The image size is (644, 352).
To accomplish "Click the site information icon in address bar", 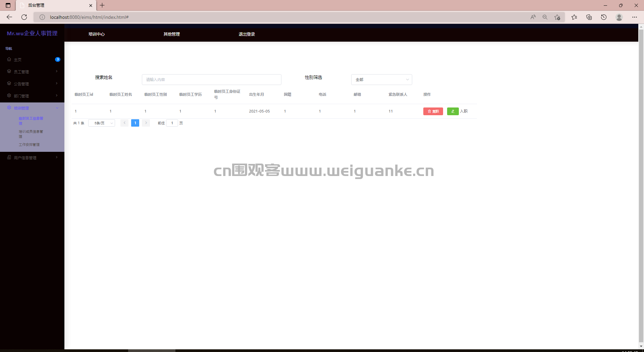I will (x=42, y=17).
